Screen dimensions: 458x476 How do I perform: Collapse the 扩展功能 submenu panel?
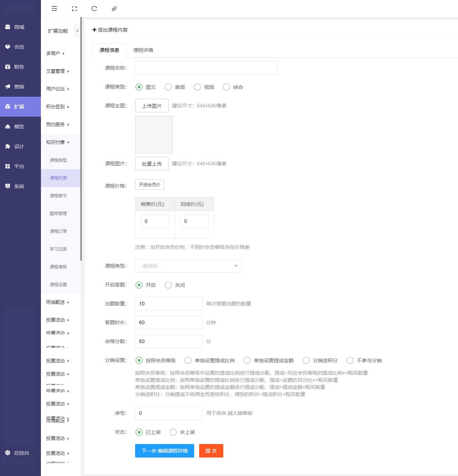(x=77, y=31)
